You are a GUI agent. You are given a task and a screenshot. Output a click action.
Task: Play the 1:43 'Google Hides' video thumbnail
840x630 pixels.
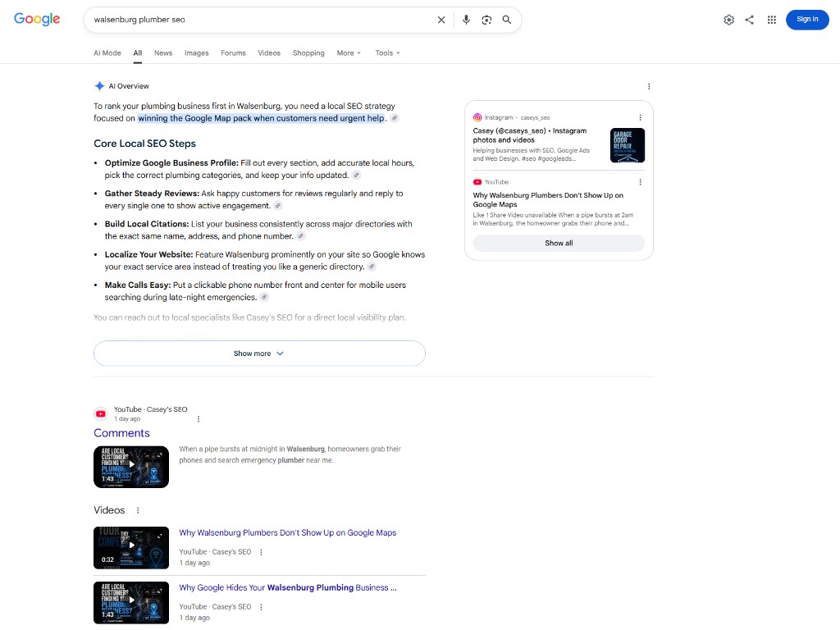coord(131,603)
